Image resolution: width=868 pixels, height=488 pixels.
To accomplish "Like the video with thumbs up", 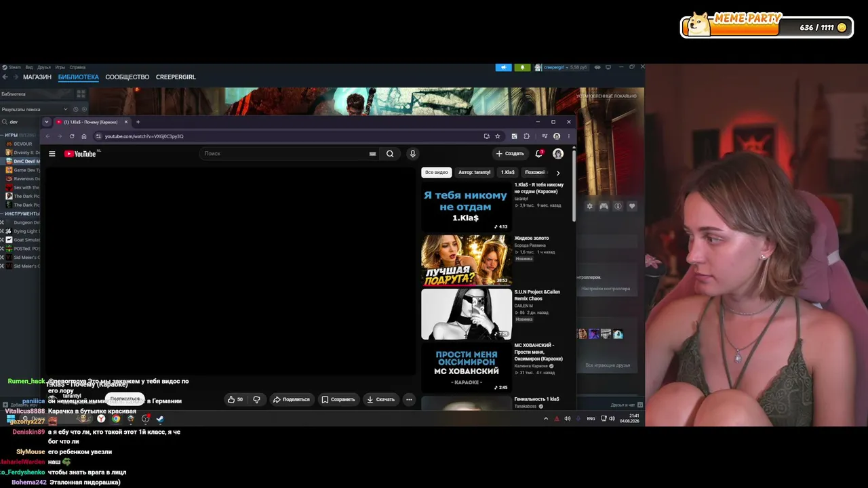I will pos(235,400).
